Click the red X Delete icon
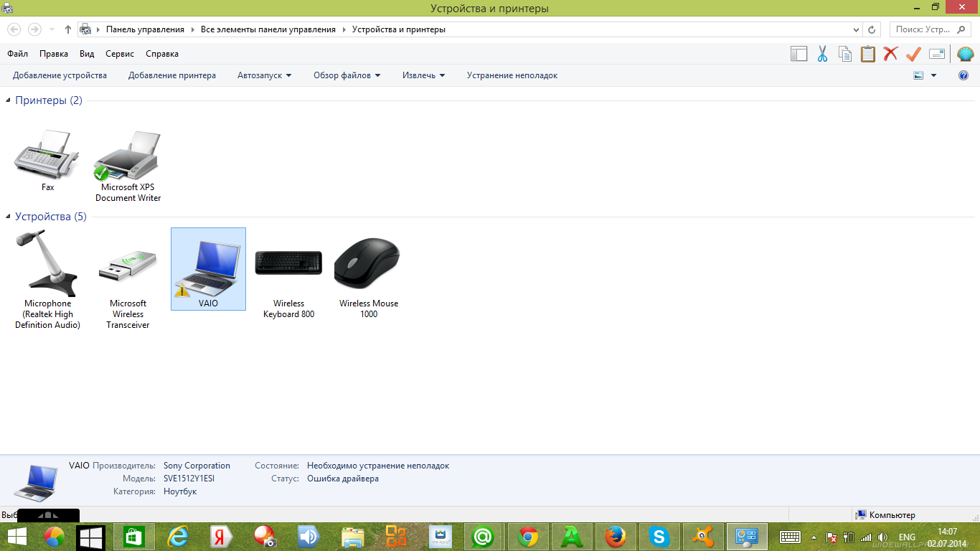The width and height of the screenshot is (980, 551). pyautogui.click(x=890, y=54)
